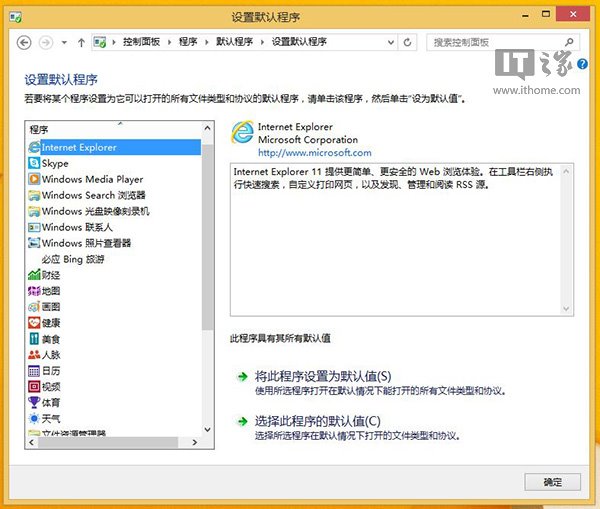Pick the 健康 app from the list
Screen dimensions: 600x509
tap(50, 323)
